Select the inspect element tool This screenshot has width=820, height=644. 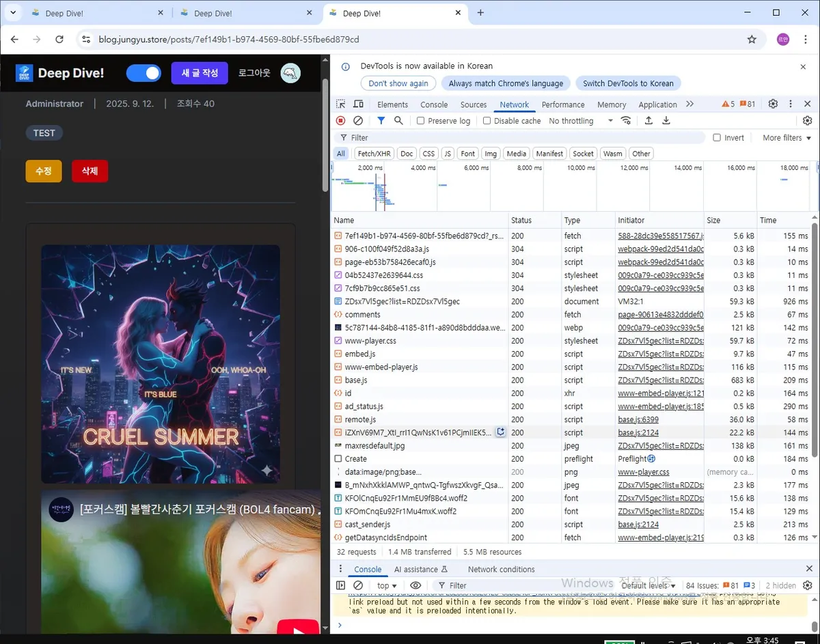coord(340,104)
